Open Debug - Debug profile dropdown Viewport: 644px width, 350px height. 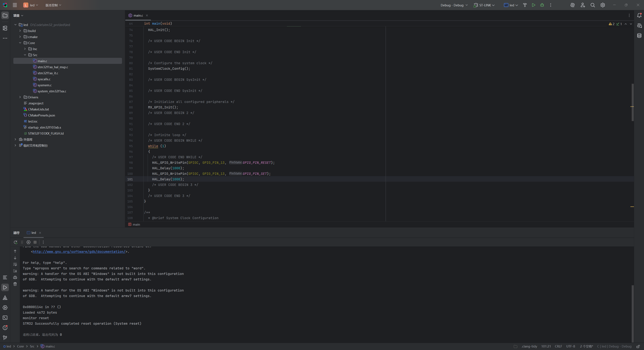tap(454, 5)
